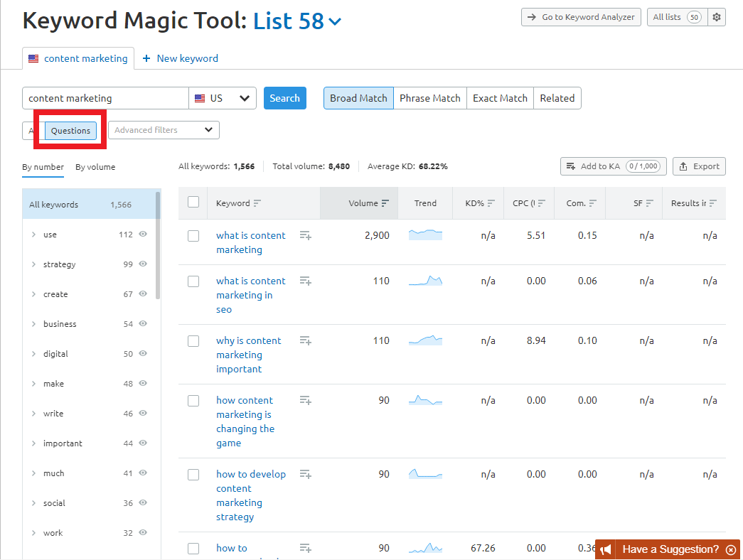Open the US country dropdown
Screen dimensions: 743x560
coord(223,97)
